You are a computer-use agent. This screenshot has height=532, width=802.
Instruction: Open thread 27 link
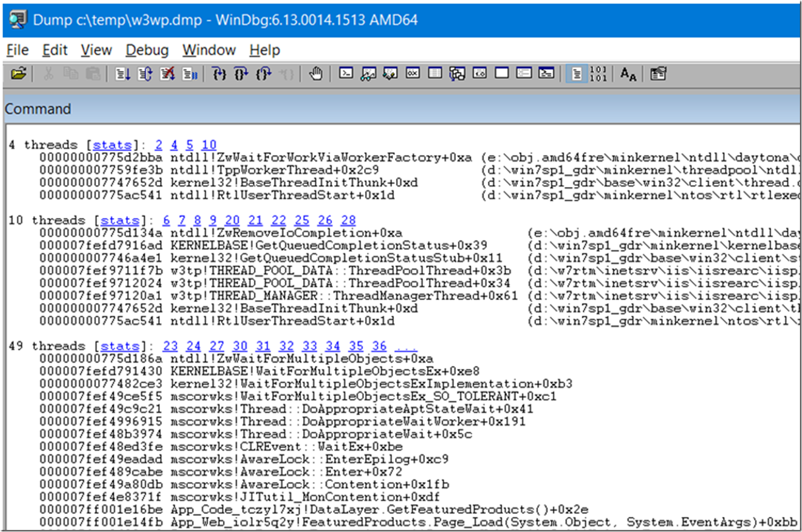pos(217,346)
